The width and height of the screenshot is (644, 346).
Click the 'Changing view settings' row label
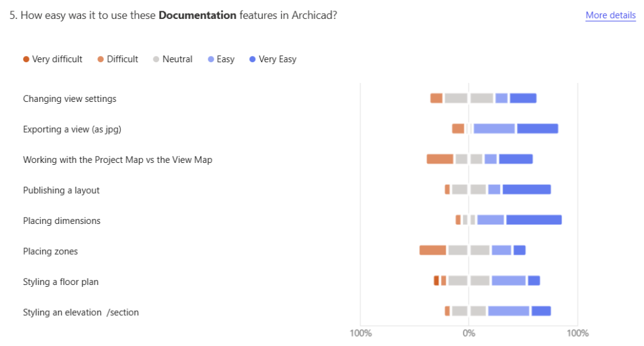[69, 99]
